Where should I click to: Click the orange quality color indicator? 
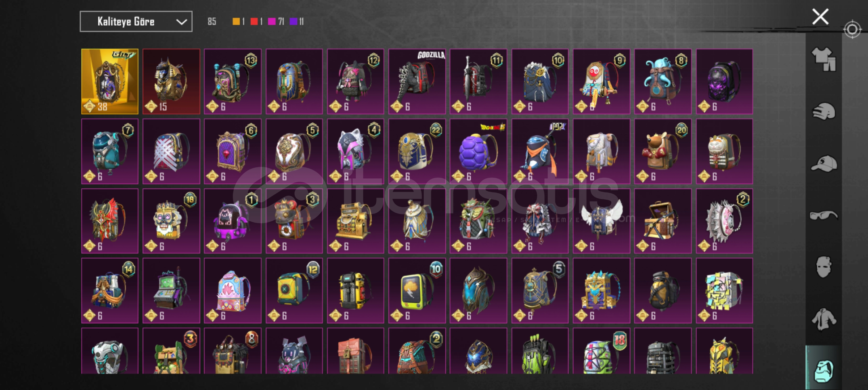(236, 22)
